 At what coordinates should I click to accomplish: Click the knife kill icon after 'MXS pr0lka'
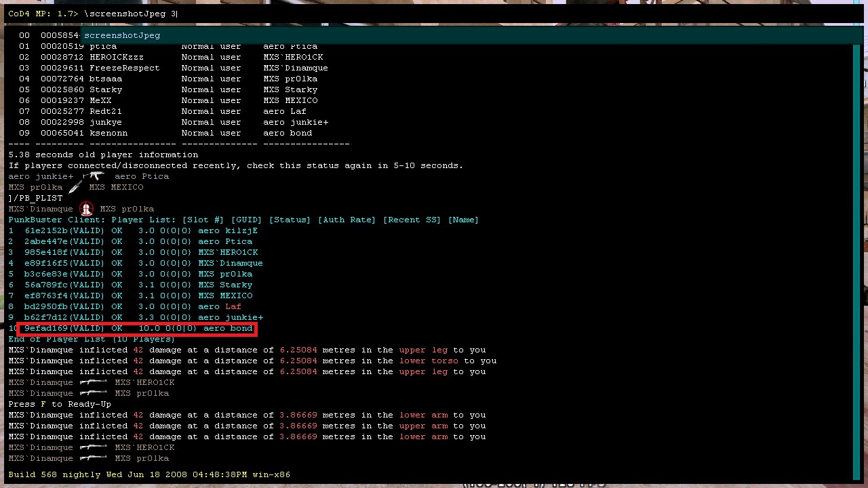[x=75, y=187]
